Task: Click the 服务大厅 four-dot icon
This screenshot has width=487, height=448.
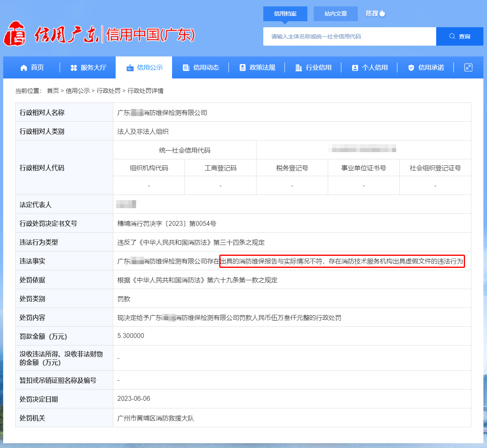Action: point(74,68)
